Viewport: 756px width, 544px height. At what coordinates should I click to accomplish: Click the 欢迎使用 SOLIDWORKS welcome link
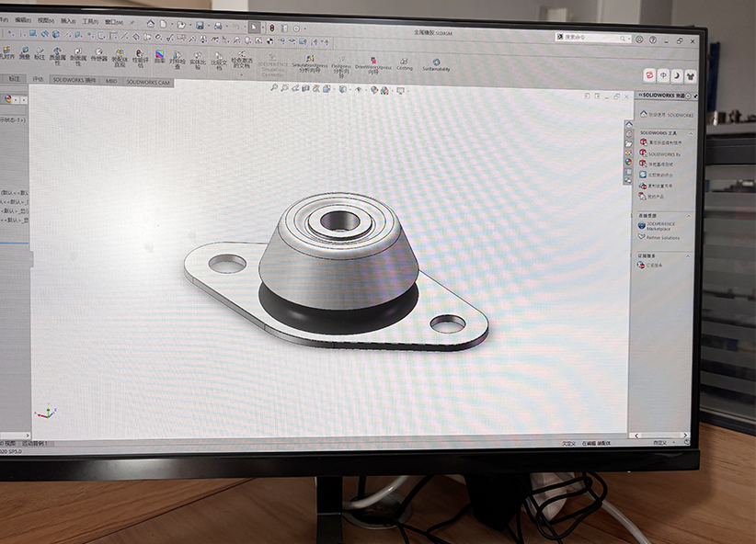tap(666, 115)
